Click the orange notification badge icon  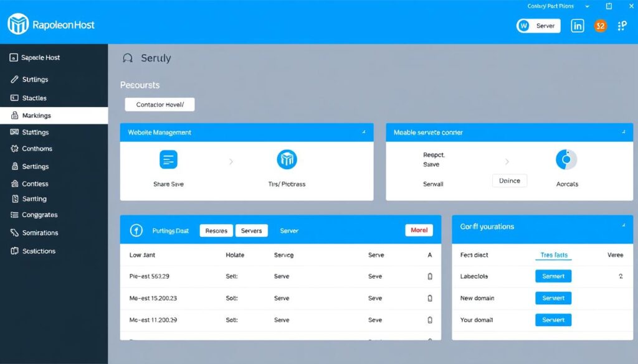click(x=600, y=26)
